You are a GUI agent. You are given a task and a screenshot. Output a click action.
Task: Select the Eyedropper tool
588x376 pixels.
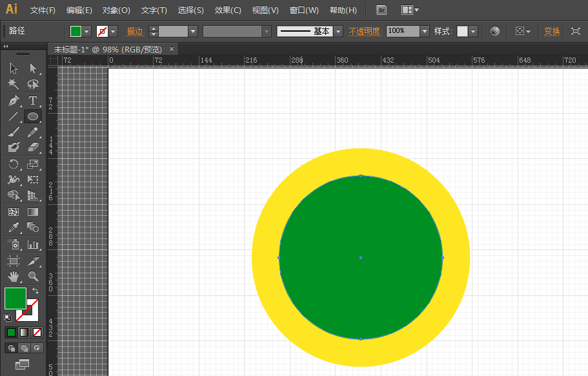click(x=13, y=228)
